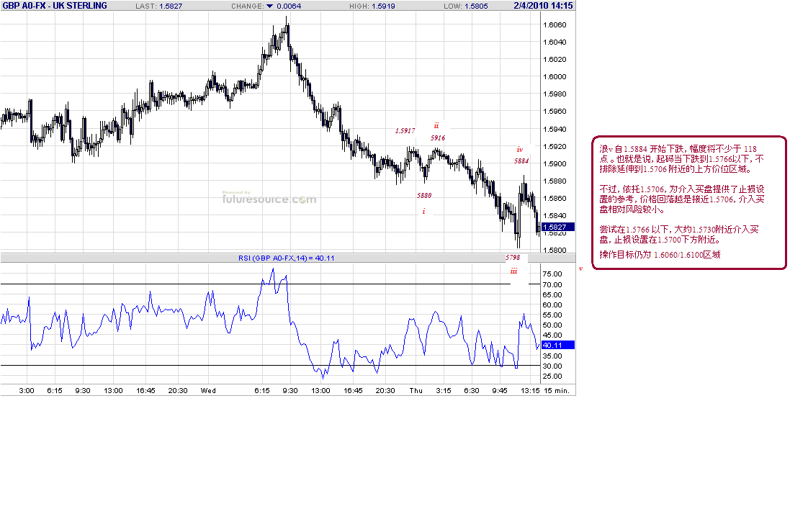Image resolution: width=808 pixels, height=532 pixels.
Task: Click the 1.6020 price axis label
Action: coord(555,59)
